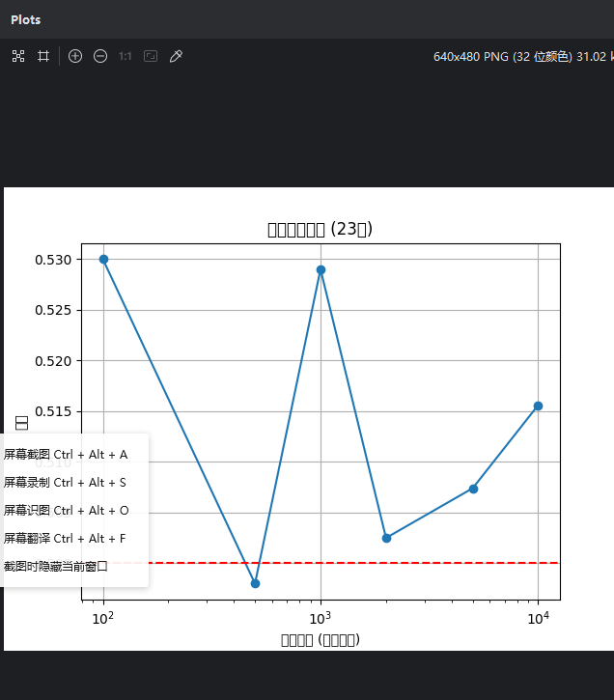Click the peak data point above 10³
This screenshot has height=700, width=614.
[321, 269]
